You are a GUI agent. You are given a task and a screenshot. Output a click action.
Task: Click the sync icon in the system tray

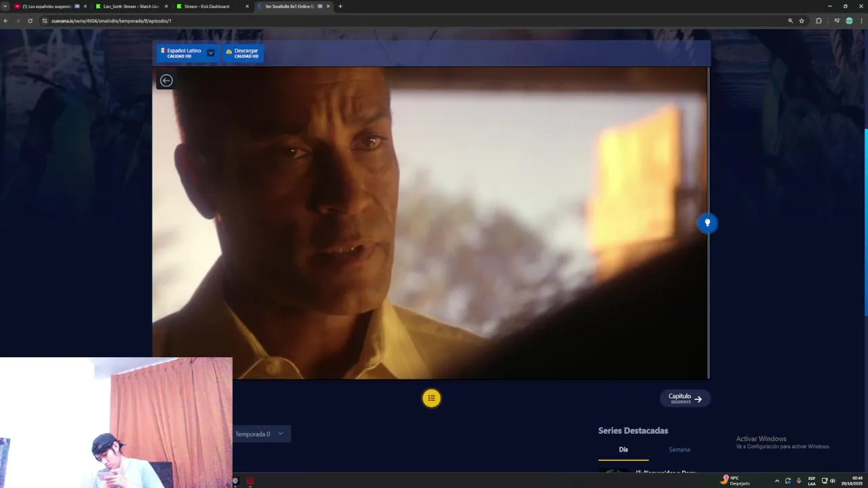787,481
